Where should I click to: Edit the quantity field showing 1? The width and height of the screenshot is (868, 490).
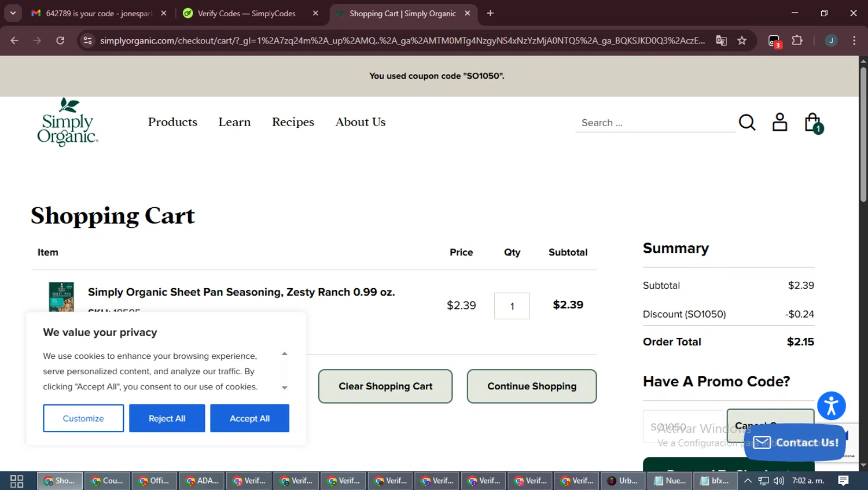pyautogui.click(x=512, y=306)
